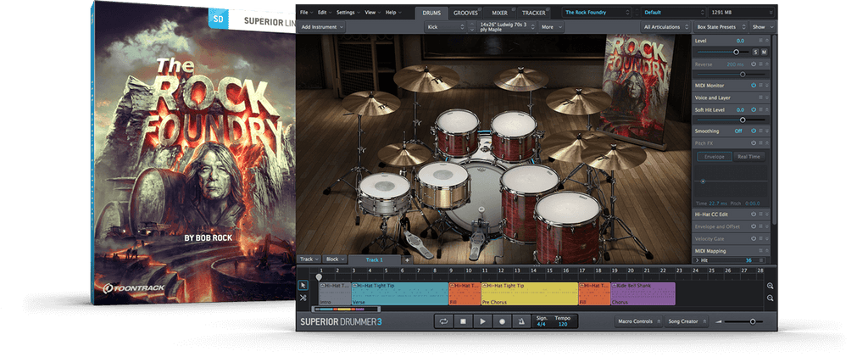This screenshot has height=357, width=868.
Task: Open the Add Instrument dropdown
Action: [x=322, y=26]
